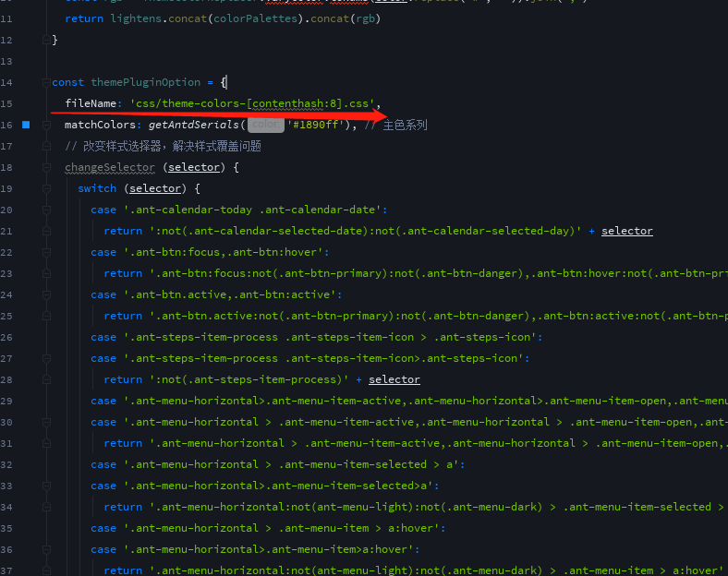Toggle the fold end marker on line 21
The image size is (728, 576).
(46, 231)
